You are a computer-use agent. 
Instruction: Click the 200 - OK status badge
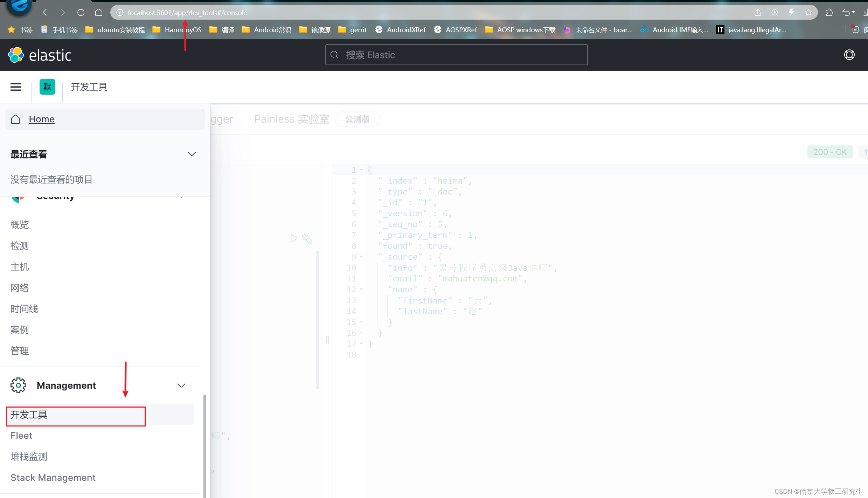[x=830, y=152]
